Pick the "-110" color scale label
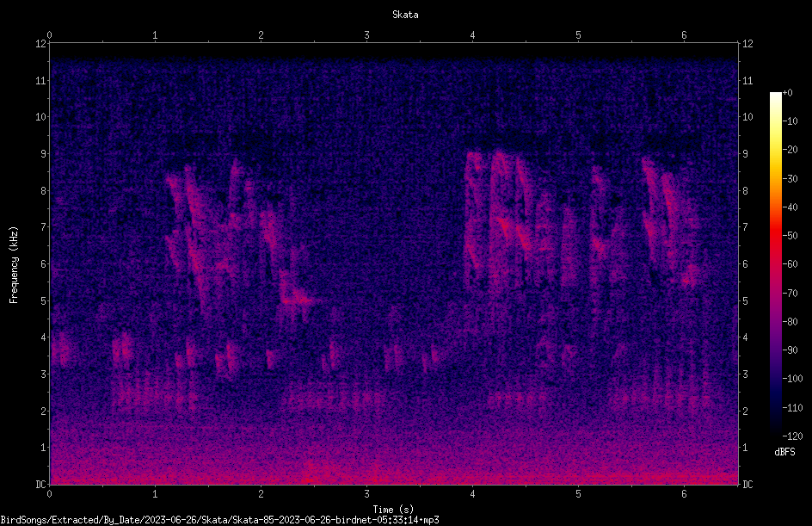812x526 pixels. click(792, 408)
